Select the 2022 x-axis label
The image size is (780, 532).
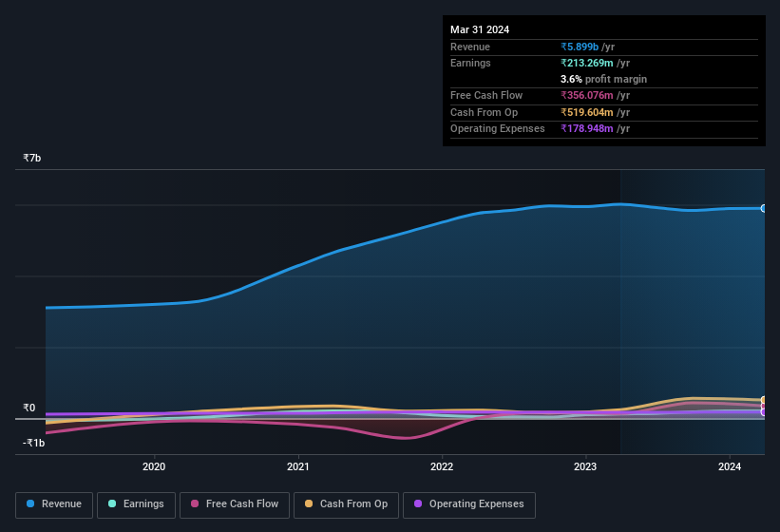[x=442, y=466]
